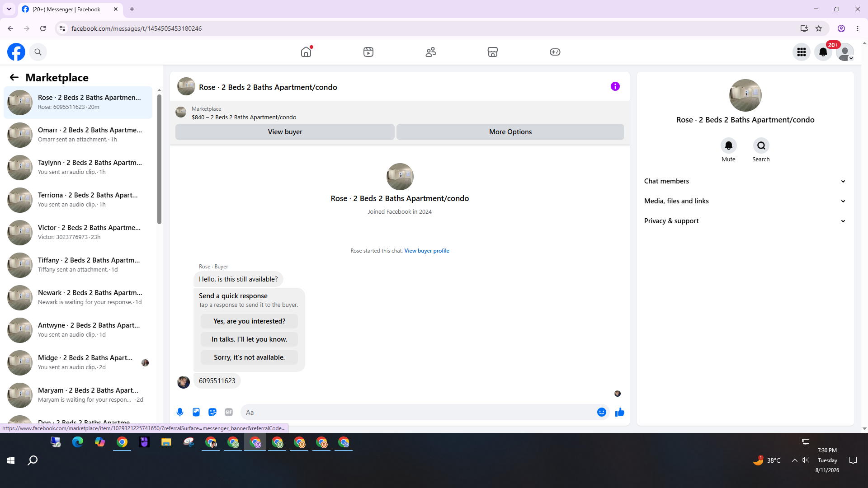The height and width of the screenshot is (488, 868).
Task: Go to the Home feed icon
Action: point(306,52)
